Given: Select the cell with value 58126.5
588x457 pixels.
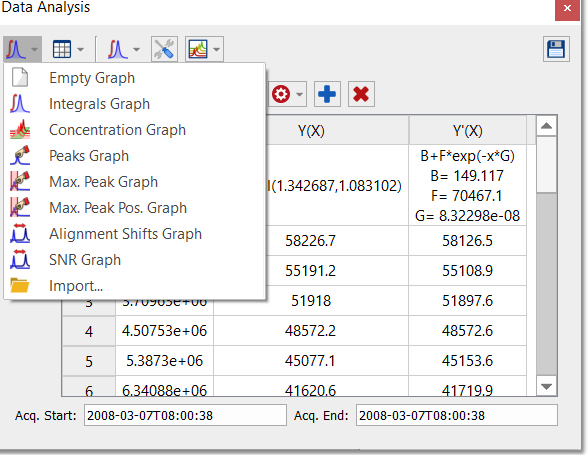Looking at the screenshot, I should tap(468, 241).
